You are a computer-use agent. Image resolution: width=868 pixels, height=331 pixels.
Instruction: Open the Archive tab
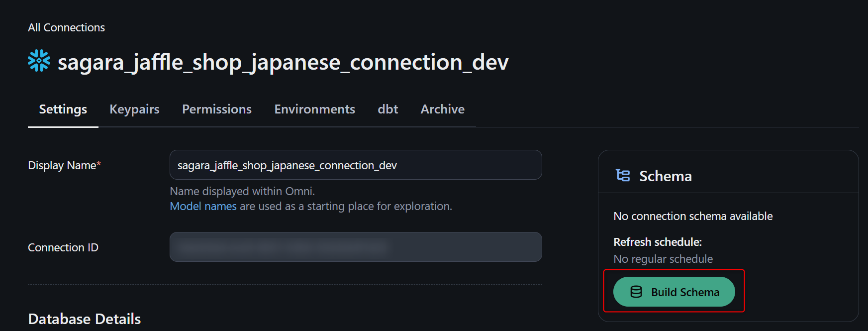[x=442, y=109]
